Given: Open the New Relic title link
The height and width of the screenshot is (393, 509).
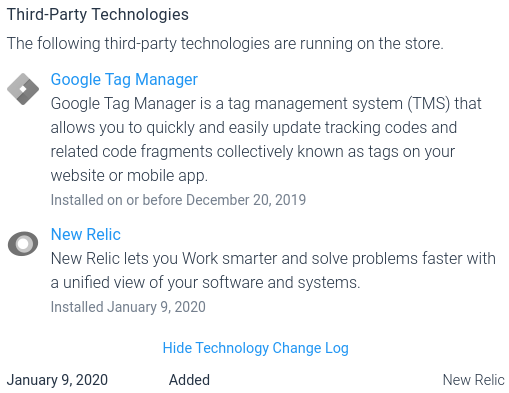Looking at the screenshot, I should (x=86, y=234).
